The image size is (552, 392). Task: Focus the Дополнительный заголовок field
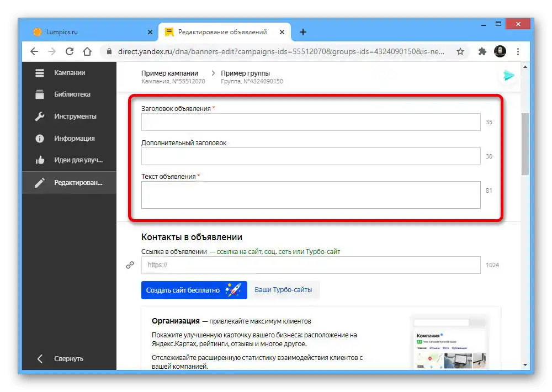311,156
